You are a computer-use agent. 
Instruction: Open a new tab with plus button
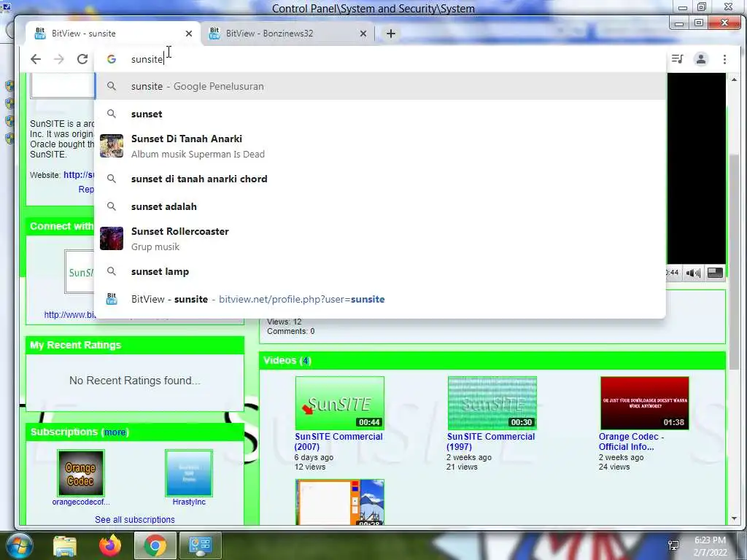coord(391,34)
